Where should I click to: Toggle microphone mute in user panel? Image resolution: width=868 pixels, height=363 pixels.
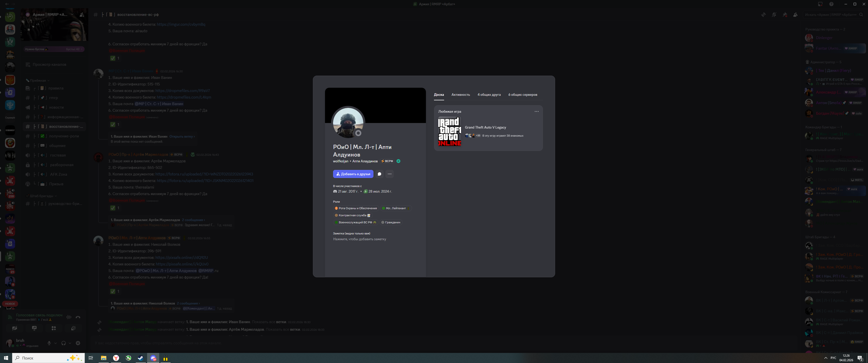49,343
